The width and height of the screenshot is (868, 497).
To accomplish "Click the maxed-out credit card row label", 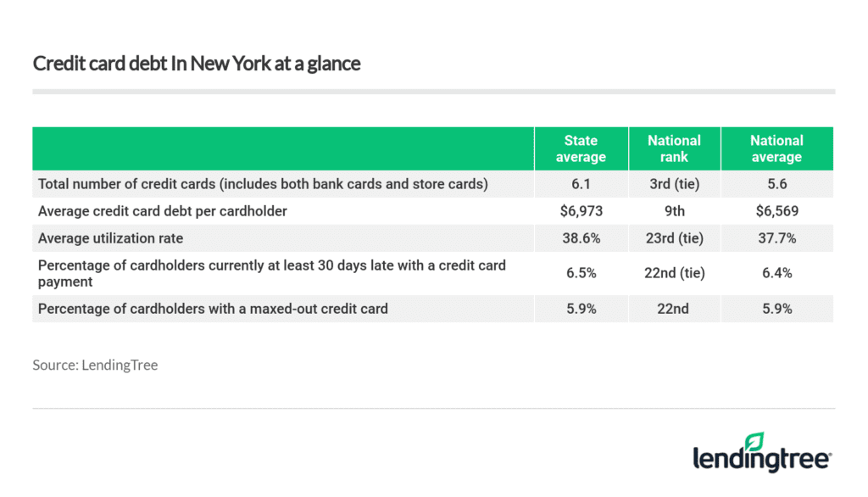I will tap(213, 309).
